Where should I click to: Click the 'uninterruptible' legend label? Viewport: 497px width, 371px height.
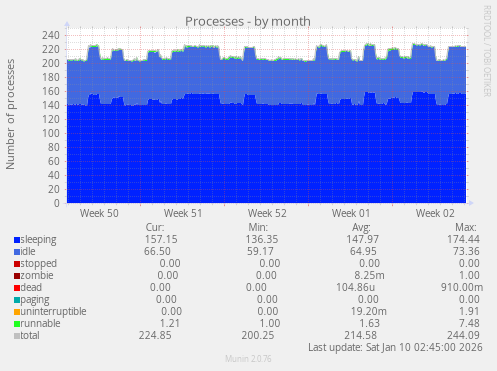tap(53, 311)
